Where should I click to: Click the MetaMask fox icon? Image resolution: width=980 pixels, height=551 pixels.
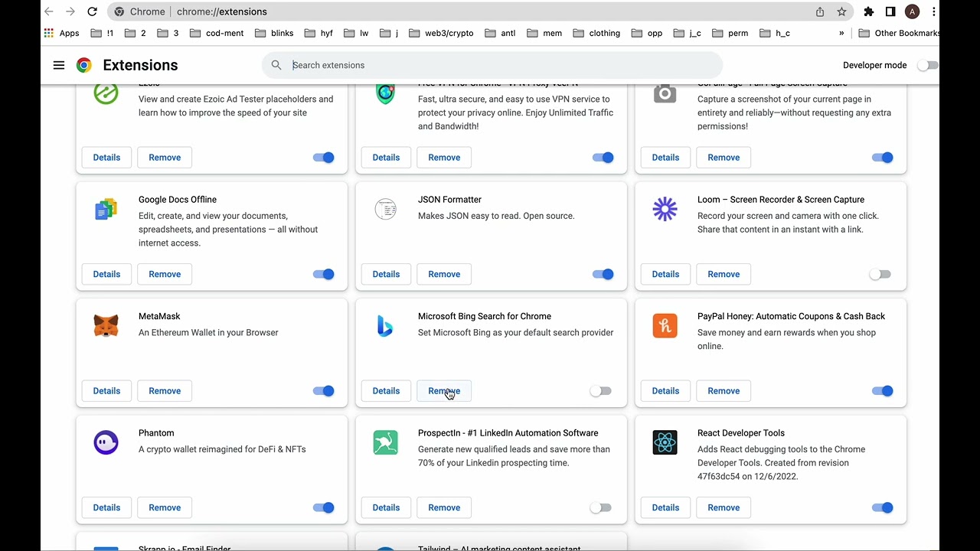(106, 326)
